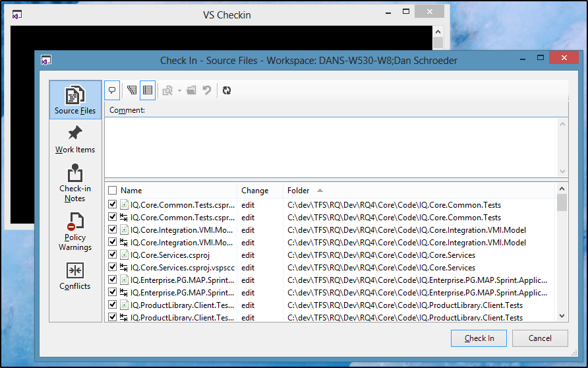The height and width of the screenshot is (368, 588).
Task: Click binding icon of IQ.Core.Services.csproj.vspscc
Action: (124, 267)
